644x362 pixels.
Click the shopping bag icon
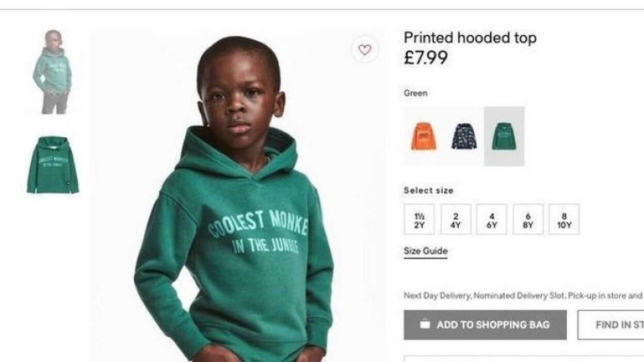425,324
